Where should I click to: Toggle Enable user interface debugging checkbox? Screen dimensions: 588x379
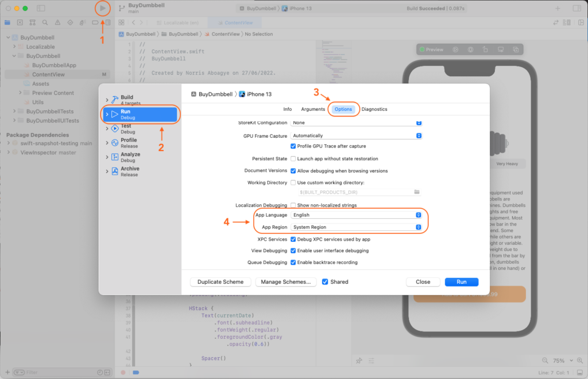tap(293, 251)
